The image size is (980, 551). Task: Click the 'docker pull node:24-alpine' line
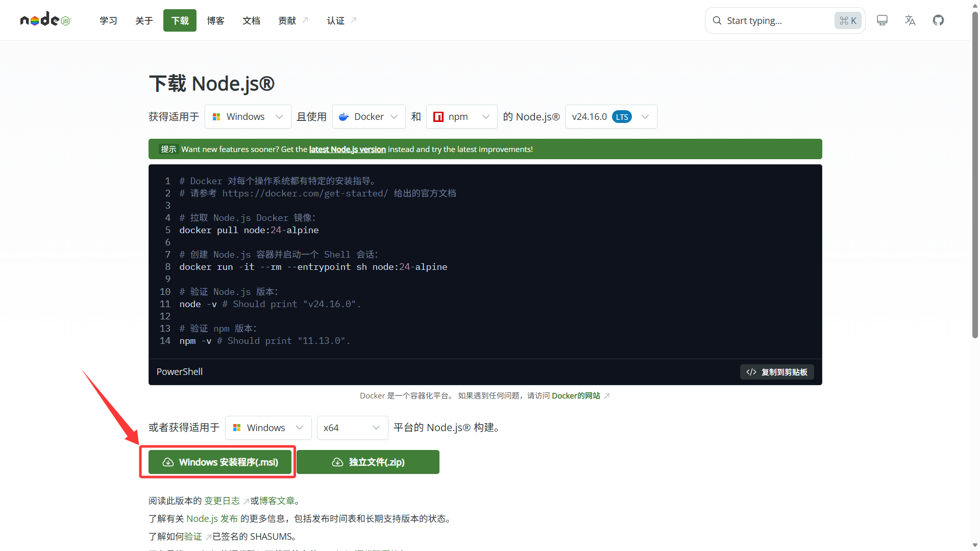tap(249, 230)
